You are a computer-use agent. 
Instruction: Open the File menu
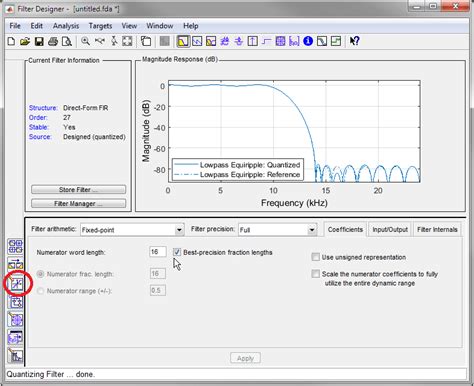(15, 26)
